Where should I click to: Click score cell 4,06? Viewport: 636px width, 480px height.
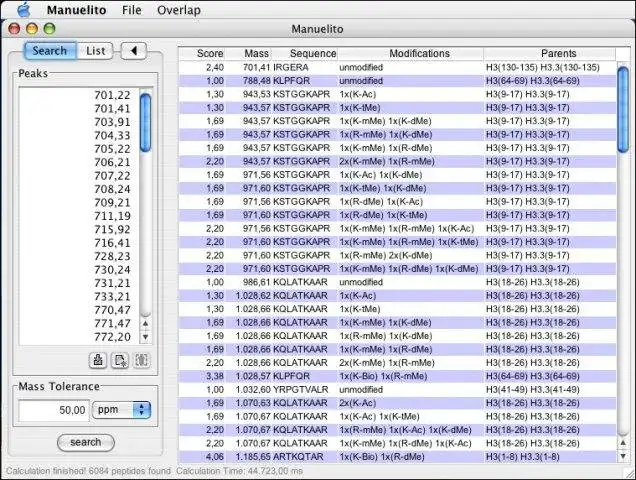(x=215, y=456)
